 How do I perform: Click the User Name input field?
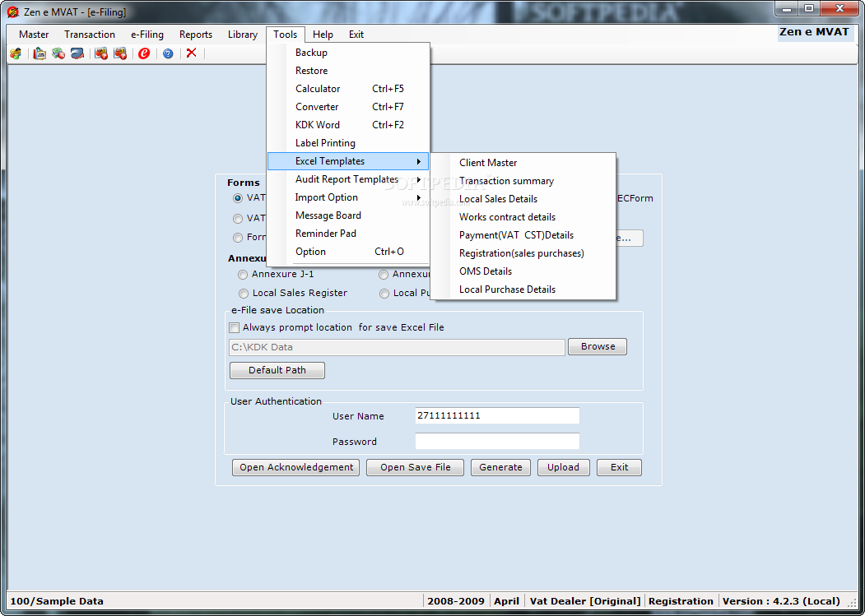tap(497, 416)
